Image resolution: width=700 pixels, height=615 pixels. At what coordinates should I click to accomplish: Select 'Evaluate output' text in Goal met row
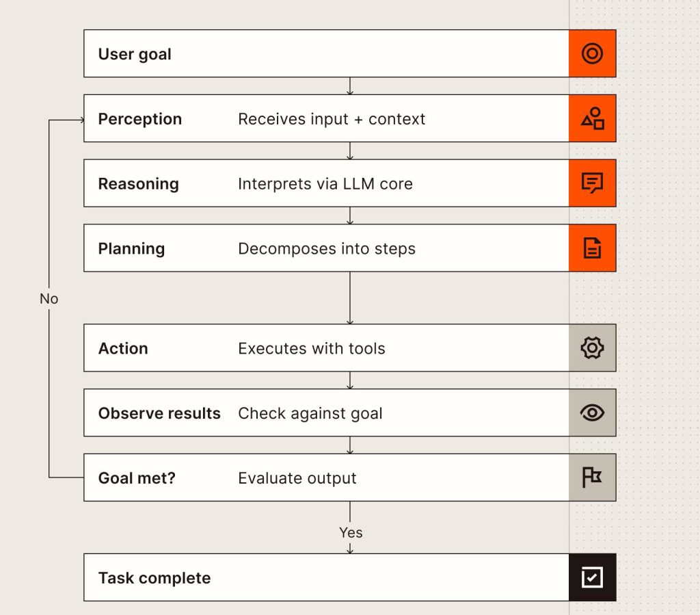[x=297, y=478]
